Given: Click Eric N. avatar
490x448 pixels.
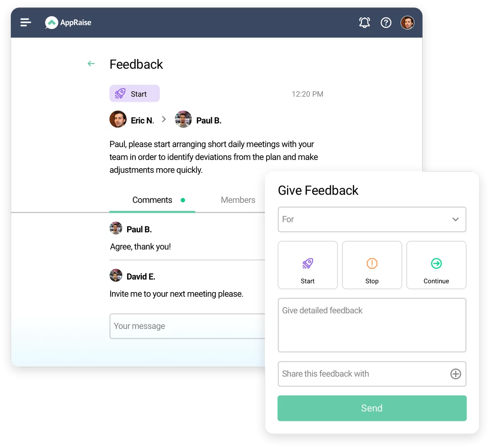Looking at the screenshot, I should point(118,119).
